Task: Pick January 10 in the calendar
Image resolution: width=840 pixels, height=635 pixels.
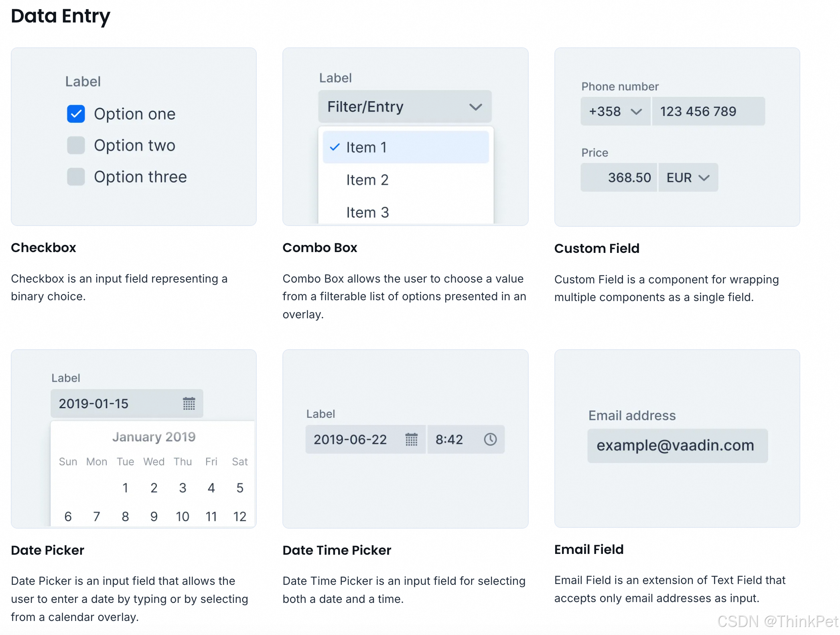Action: coord(182,516)
